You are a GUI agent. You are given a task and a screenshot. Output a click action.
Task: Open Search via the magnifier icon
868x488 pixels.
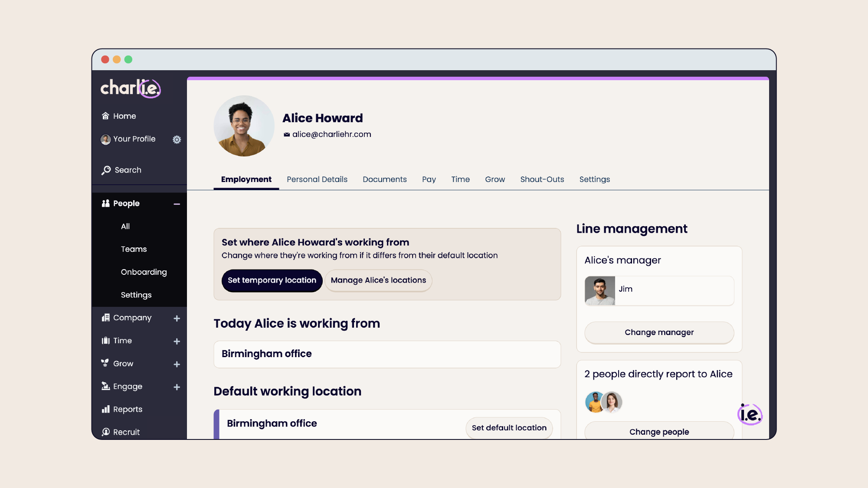[106, 170]
